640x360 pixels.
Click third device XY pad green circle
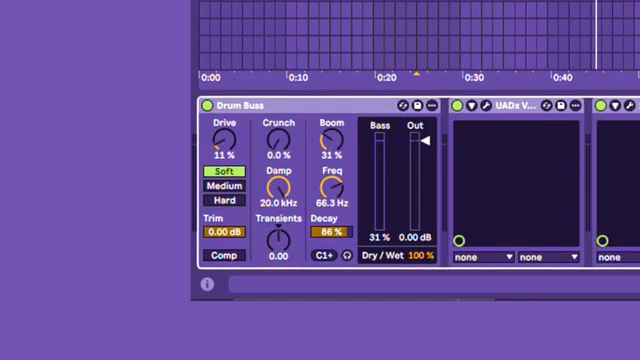point(602,241)
